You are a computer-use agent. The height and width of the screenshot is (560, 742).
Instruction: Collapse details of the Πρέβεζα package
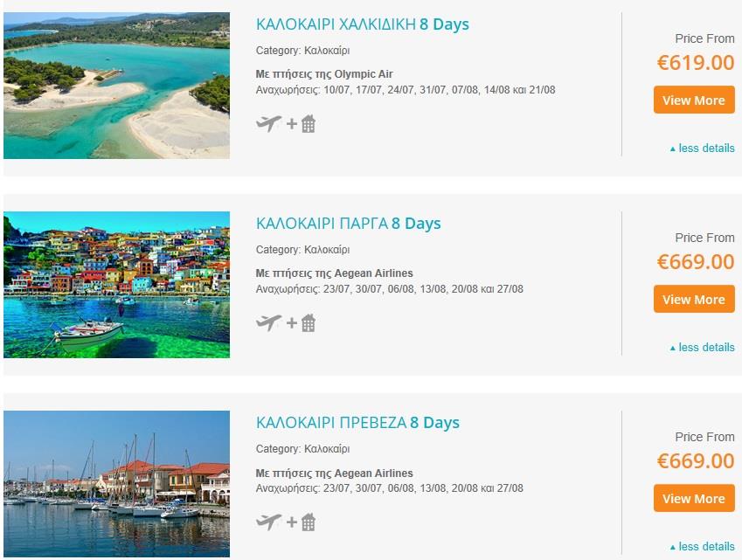pyautogui.click(x=703, y=546)
